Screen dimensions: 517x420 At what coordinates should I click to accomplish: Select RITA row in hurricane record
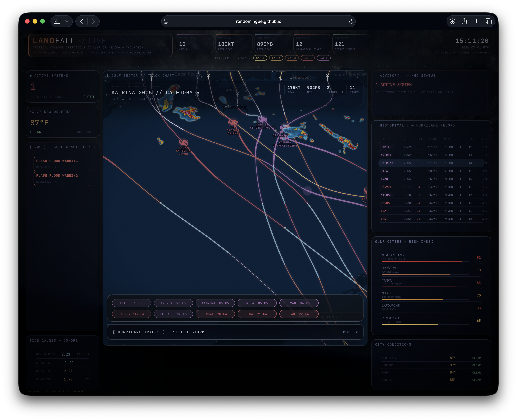pos(431,171)
